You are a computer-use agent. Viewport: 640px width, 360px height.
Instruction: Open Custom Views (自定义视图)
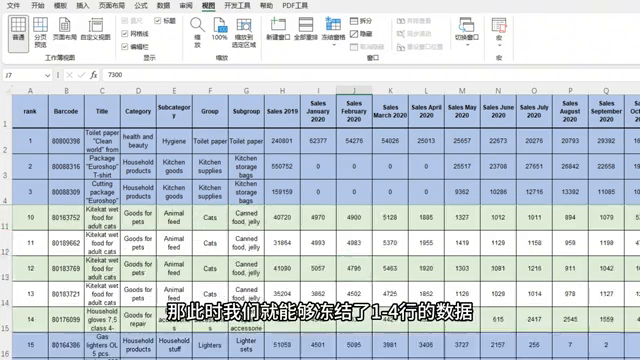click(96, 29)
